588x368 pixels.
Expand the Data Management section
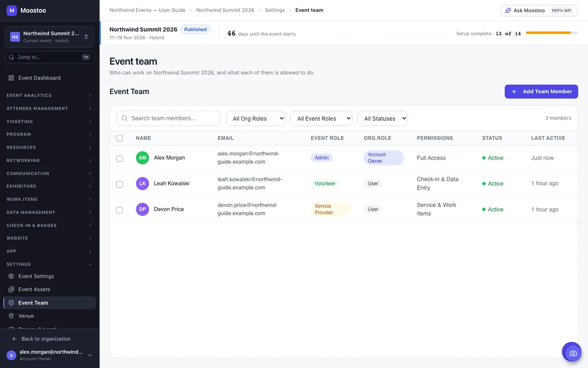[49, 212]
